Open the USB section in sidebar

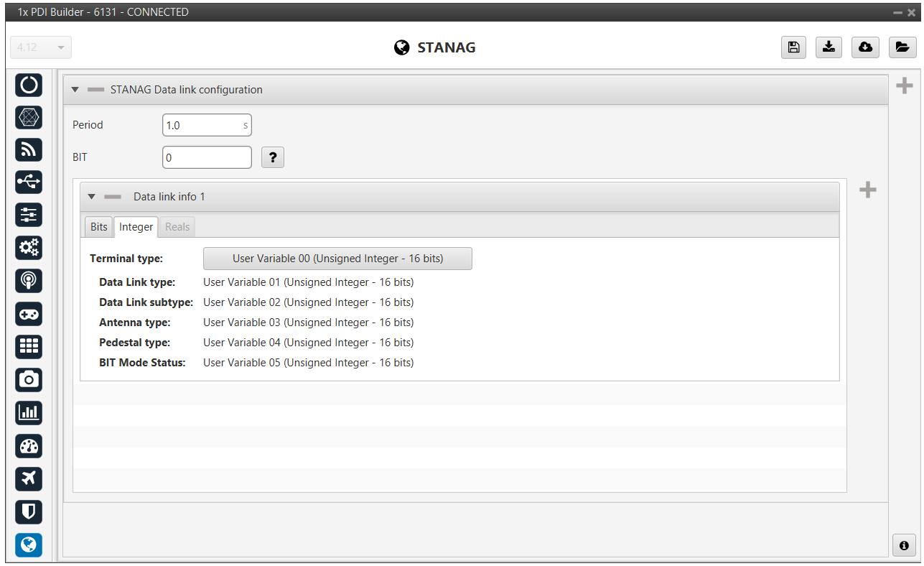pyautogui.click(x=29, y=182)
